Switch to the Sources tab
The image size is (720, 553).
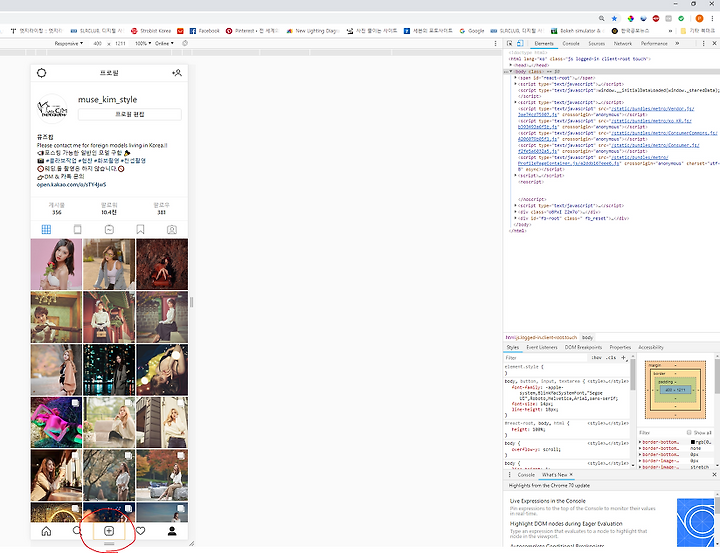click(596, 43)
